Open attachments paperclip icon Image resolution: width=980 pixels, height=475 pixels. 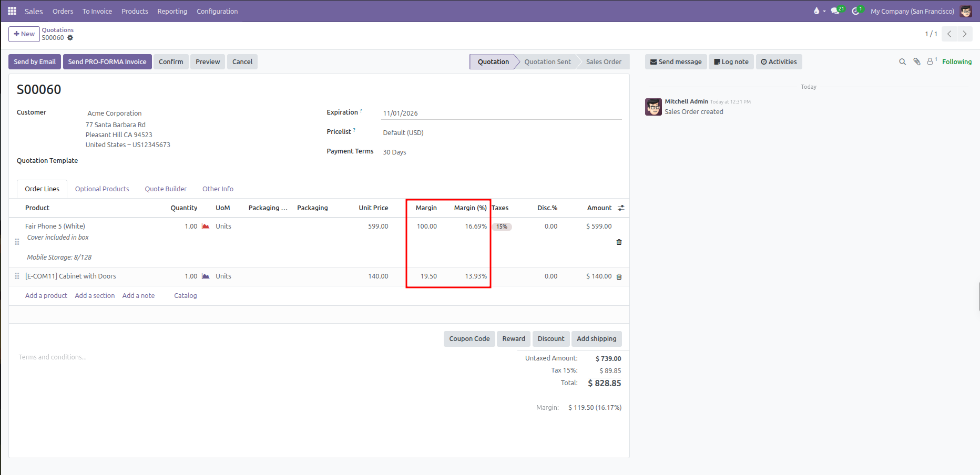tap(917, 62)
